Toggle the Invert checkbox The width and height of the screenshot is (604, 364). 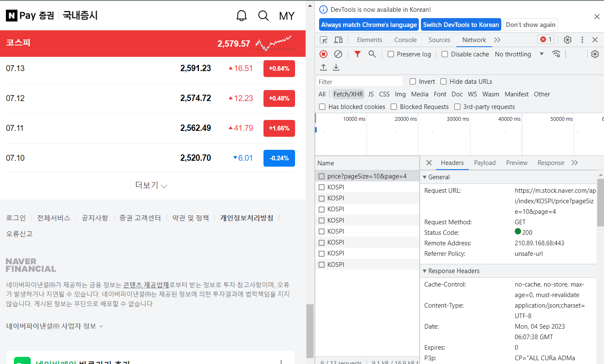tap(412, 82)
